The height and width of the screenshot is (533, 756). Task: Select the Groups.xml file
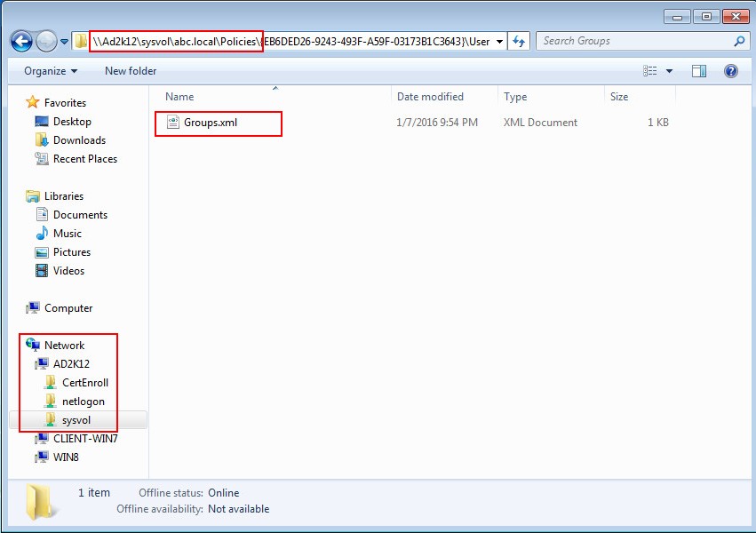211,123
